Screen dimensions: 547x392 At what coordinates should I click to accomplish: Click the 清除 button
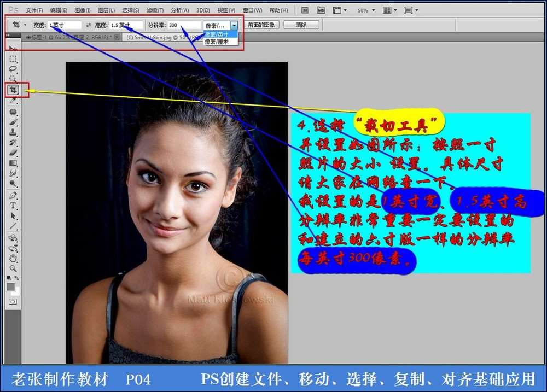point(301,25)
